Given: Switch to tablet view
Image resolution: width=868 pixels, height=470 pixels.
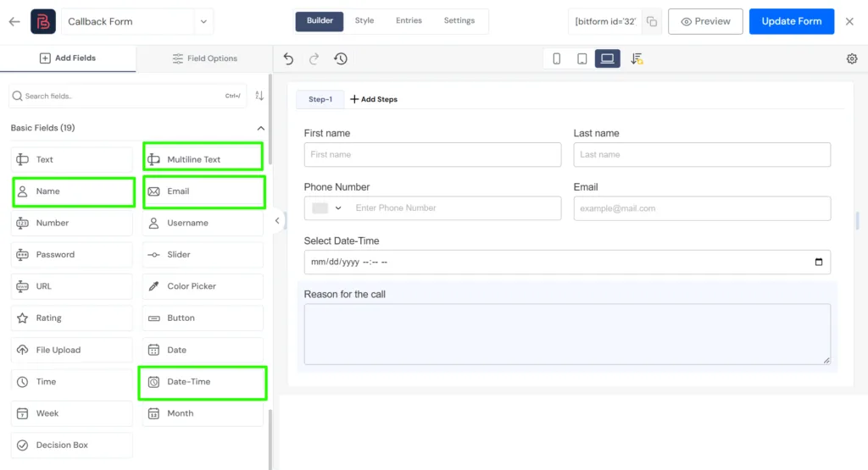Looking at the screenshot, I should pos(581,58).
